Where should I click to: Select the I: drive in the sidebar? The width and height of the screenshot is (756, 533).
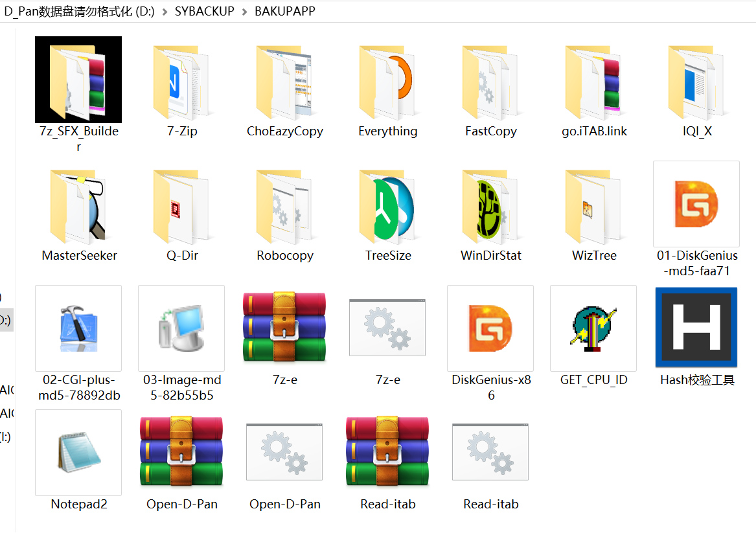click(x=6, y=437)
